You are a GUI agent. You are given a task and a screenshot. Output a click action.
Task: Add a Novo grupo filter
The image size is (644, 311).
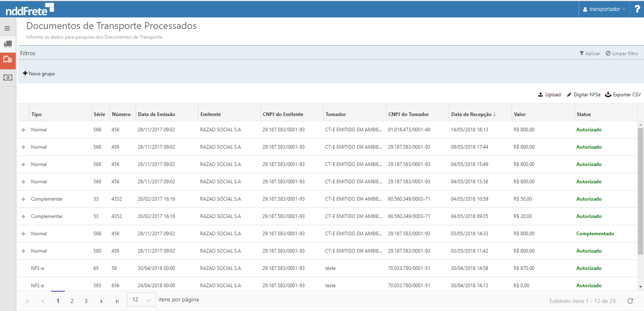click(39, 74)
